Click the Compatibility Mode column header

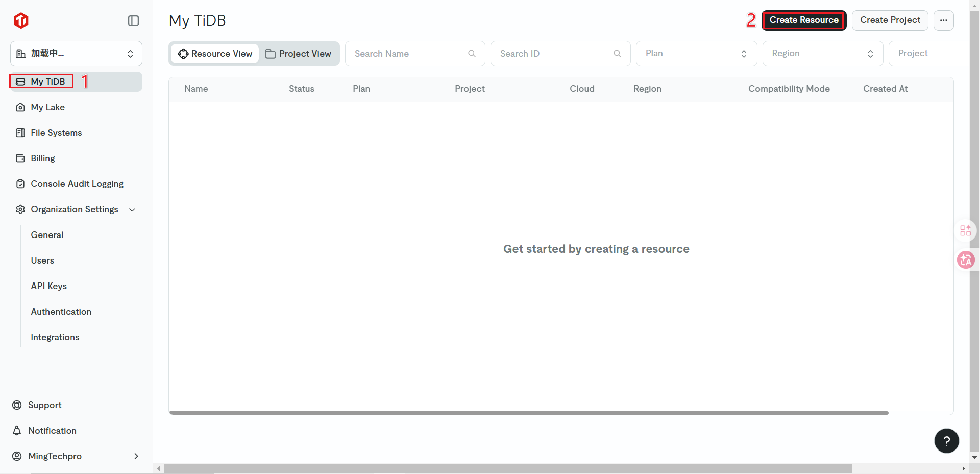coord(789,89)
